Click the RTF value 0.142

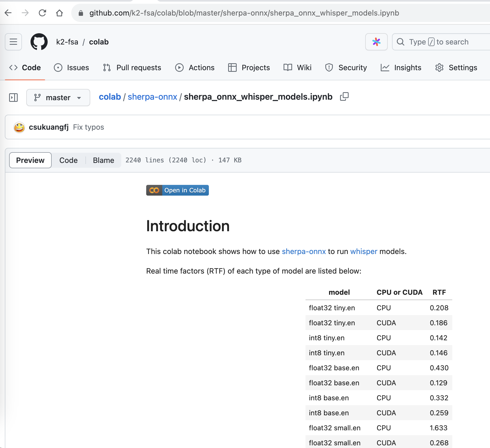pos(439,338)
